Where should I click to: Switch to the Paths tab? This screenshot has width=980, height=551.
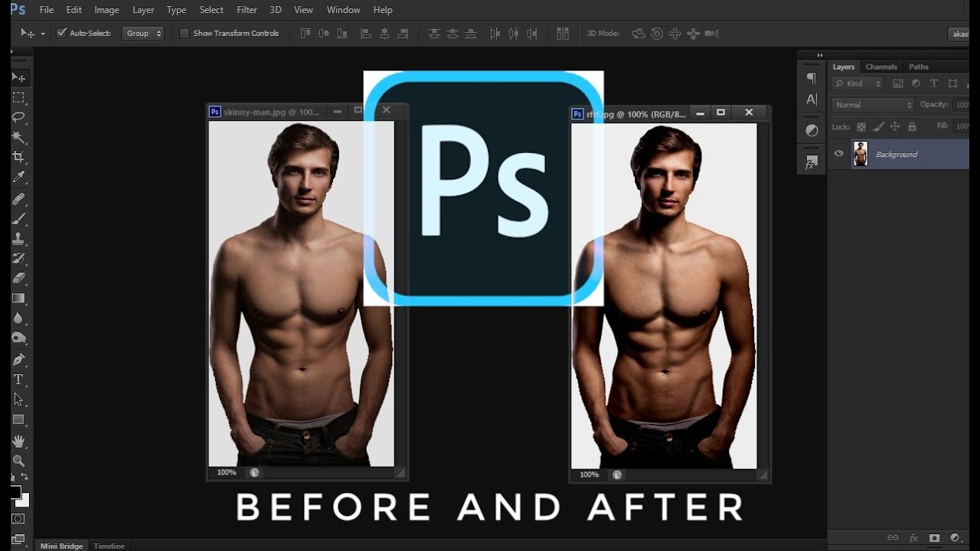918,67
